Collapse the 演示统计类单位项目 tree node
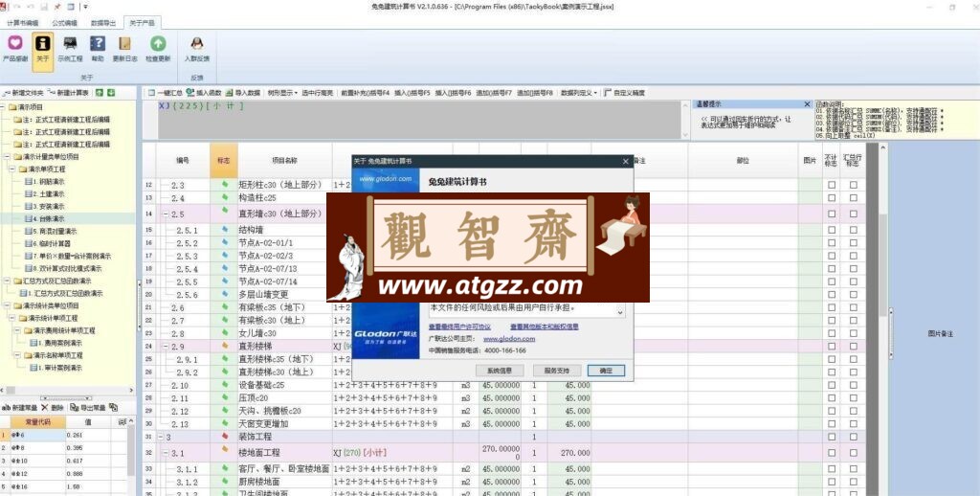This screenshot has height=496, width=980. (8, 305)
